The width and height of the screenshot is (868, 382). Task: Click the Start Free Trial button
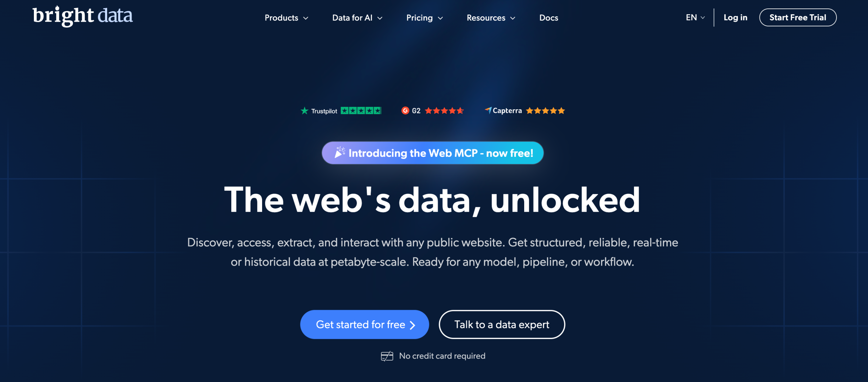click(798, 17)
